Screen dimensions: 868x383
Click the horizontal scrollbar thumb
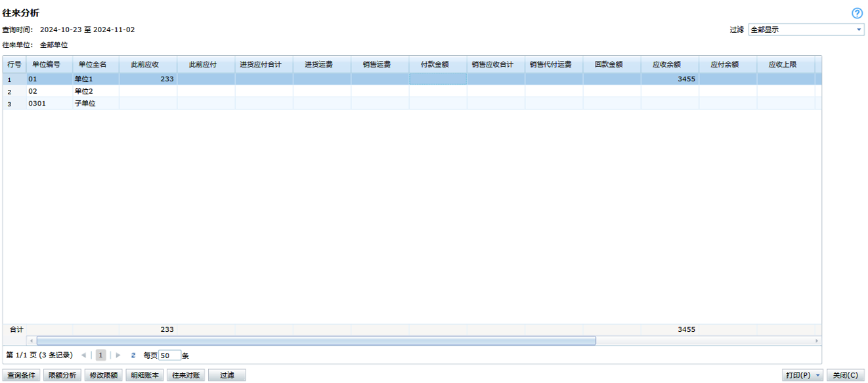point(315,341)
